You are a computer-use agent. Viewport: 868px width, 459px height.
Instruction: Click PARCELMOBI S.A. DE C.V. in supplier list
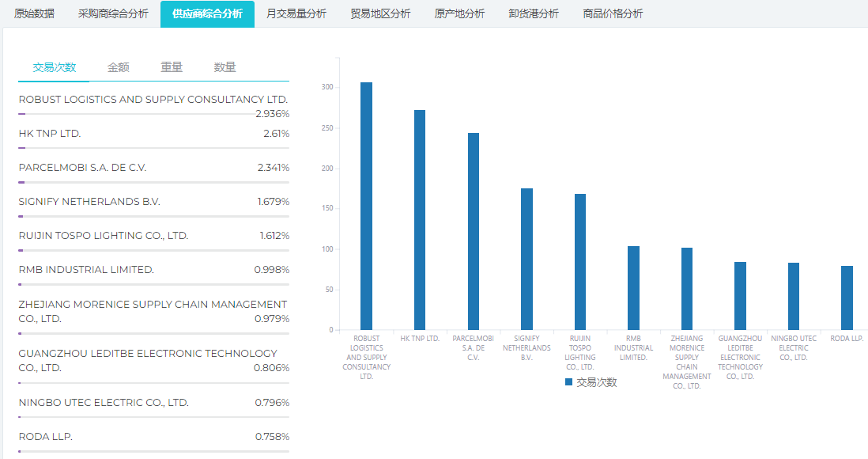click(83, 168)
